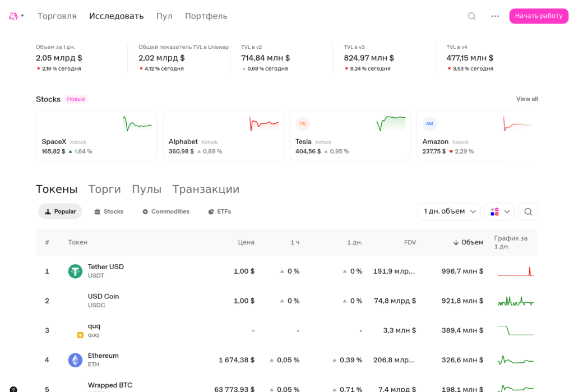Click the 2,05 млрд $ volume stat
The image size is (574, 392).
click(x=59, y=58)
